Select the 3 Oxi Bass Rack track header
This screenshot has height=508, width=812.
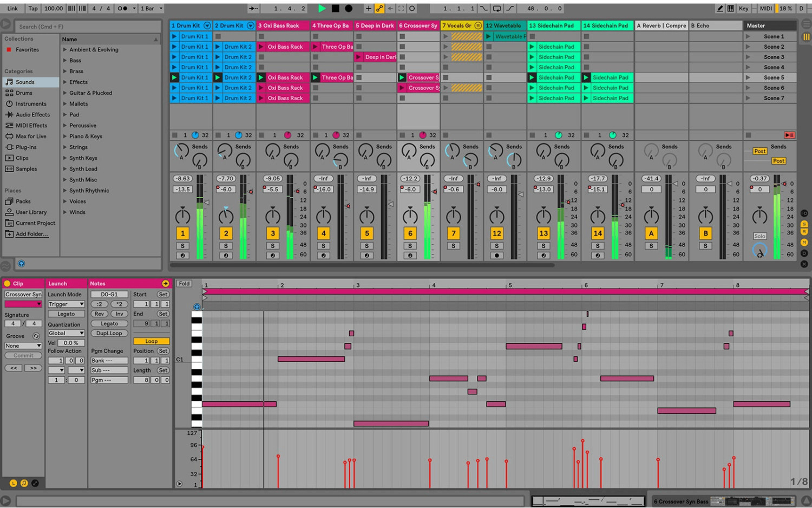(x=283, y=25)
